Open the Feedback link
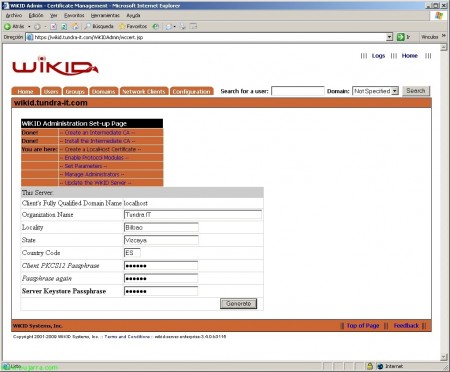The width and height of the screenshot is (450, 372). 406,326
